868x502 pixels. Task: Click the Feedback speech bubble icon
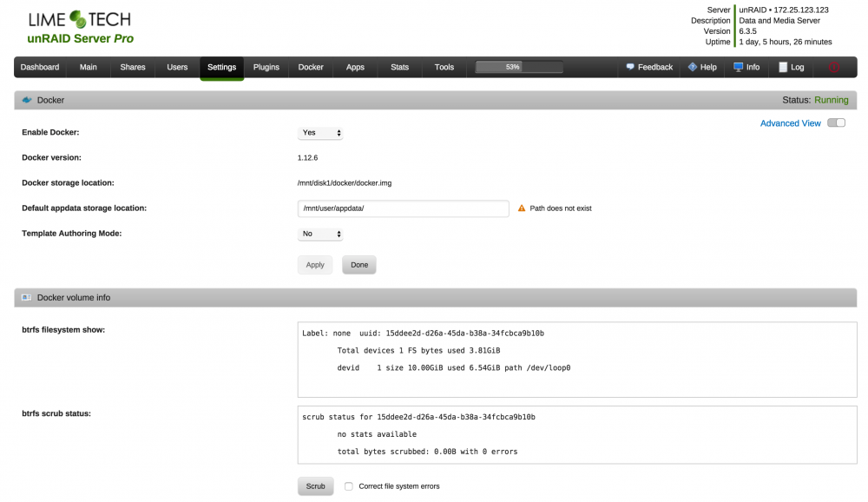630,67
